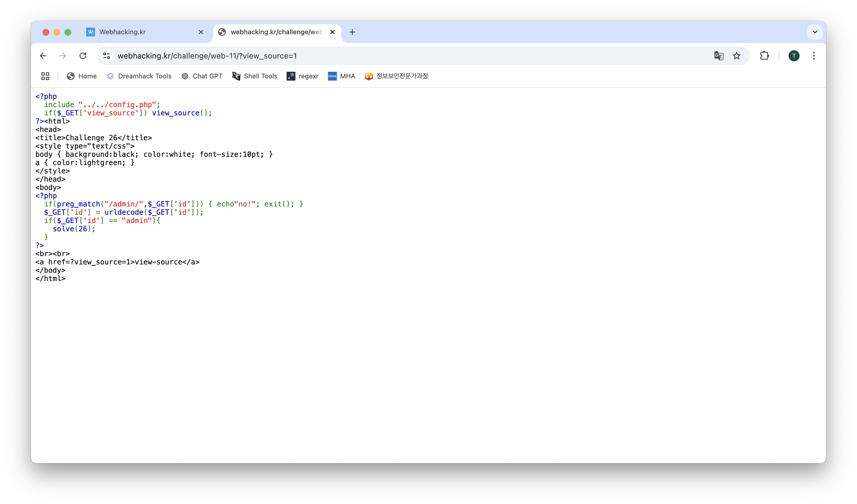Click the Google Translate icon

(719, 56)
